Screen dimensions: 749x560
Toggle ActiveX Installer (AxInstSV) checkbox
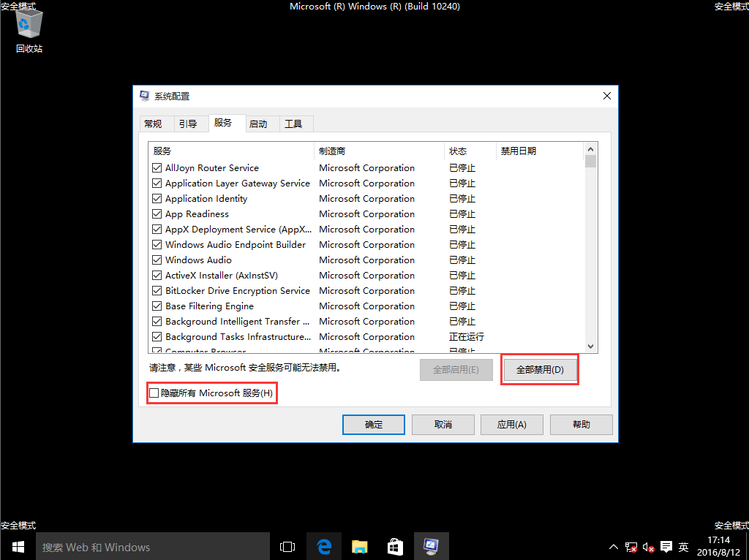point(157,276)
